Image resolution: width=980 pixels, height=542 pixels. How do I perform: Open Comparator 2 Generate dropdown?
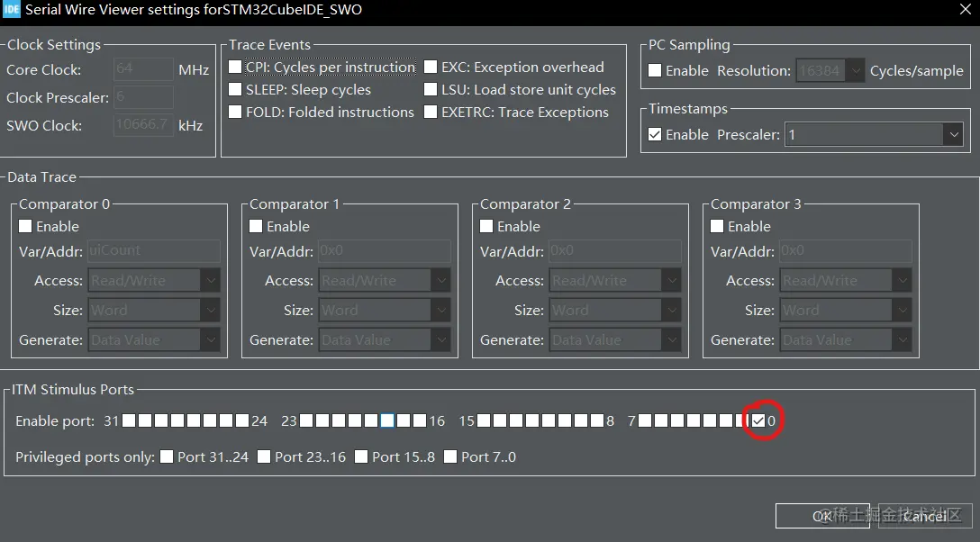615,339
